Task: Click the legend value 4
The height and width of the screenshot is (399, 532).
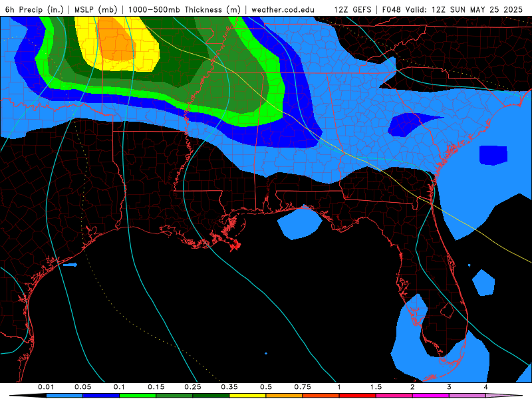Action: click(485, 387)
